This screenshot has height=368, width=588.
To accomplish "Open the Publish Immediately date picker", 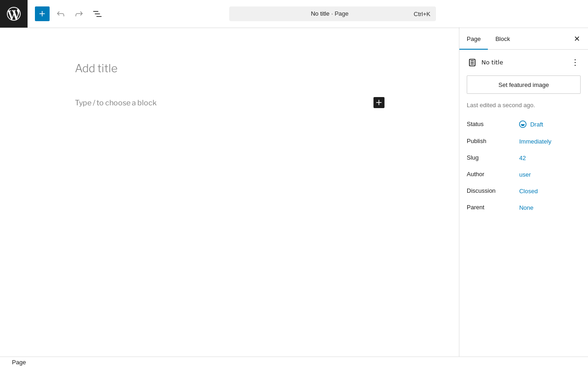I will [535, 142].
